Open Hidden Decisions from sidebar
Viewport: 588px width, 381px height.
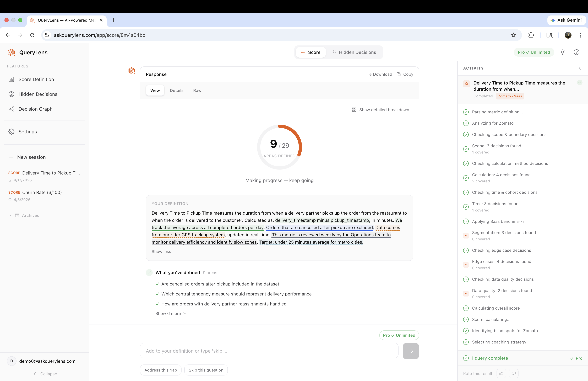38,94
